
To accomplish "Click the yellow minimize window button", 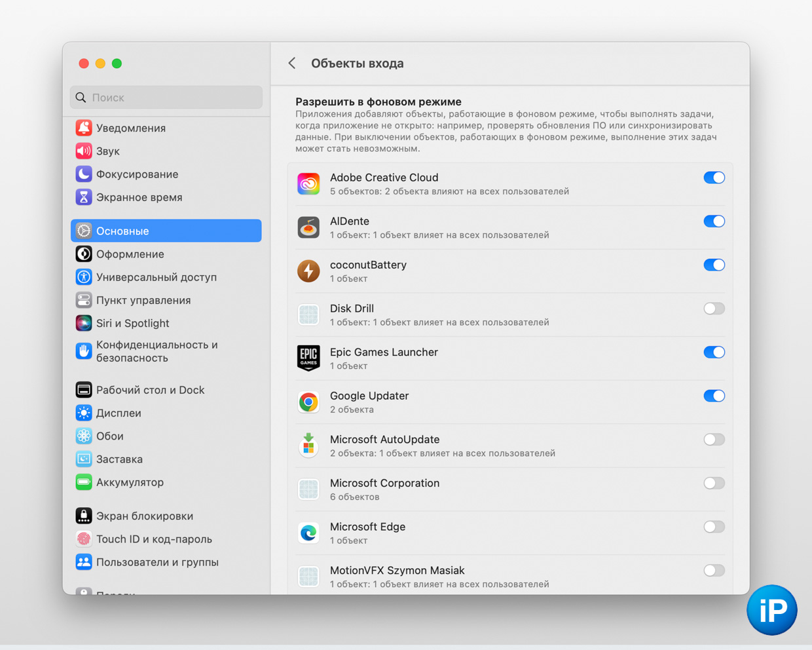I will coord(100,64).
